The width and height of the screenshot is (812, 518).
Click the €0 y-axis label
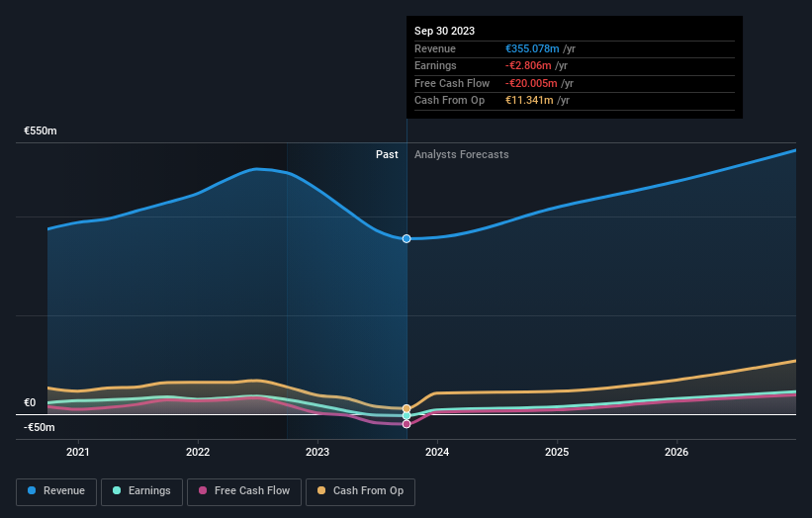[x=30, y=402]
